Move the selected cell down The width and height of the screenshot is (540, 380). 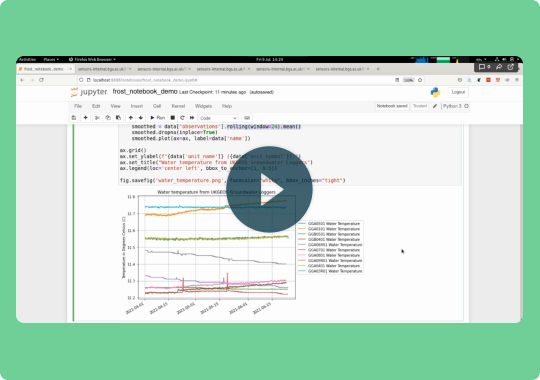[x=141, y=118]
